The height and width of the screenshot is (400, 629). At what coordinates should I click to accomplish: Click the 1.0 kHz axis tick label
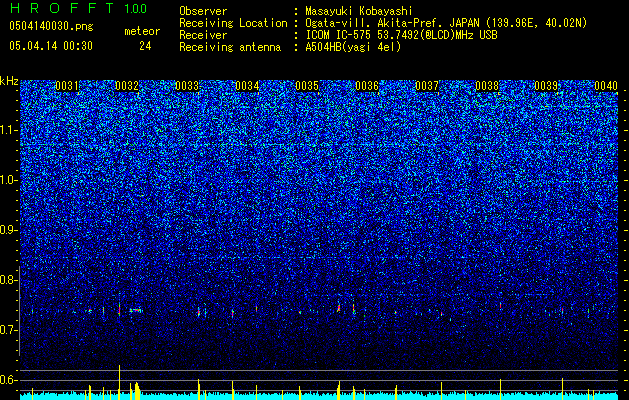pos(9,180)
